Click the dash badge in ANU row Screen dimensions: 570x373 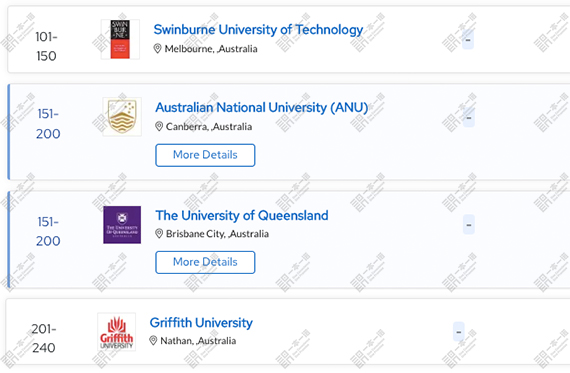(469, 117)
